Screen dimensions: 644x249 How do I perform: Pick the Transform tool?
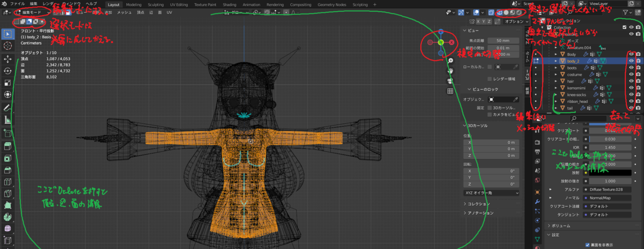coord(8,95)
